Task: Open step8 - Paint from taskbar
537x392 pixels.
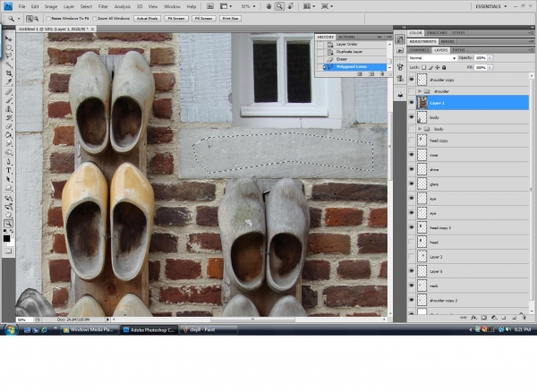Action: (x=209, y=329)
